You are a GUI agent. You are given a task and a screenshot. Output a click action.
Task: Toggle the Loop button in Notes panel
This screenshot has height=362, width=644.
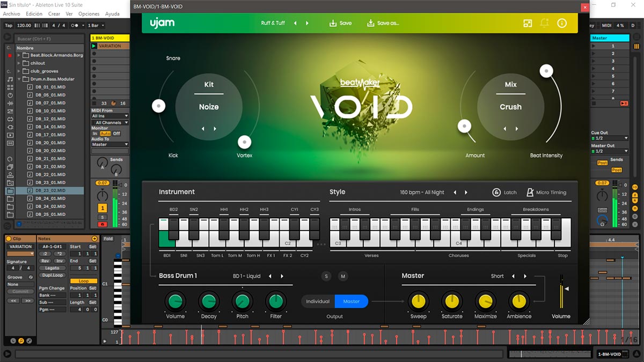point(84,281)
